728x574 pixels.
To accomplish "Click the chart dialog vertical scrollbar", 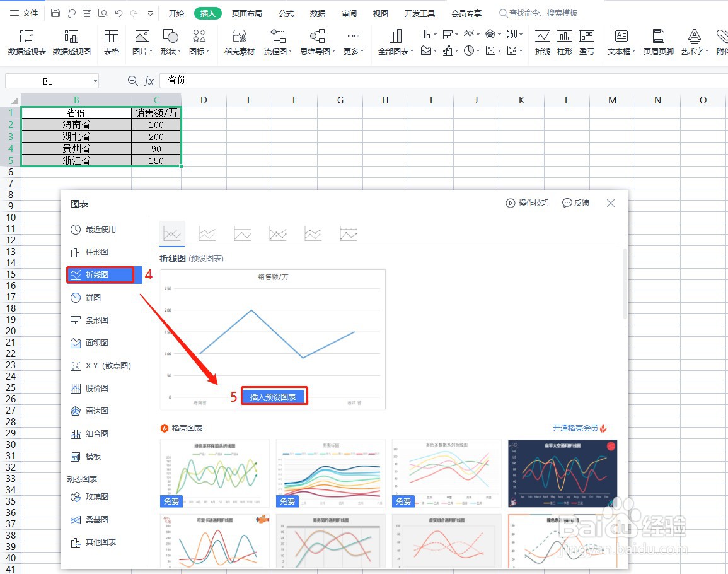I will pos(625,283).
